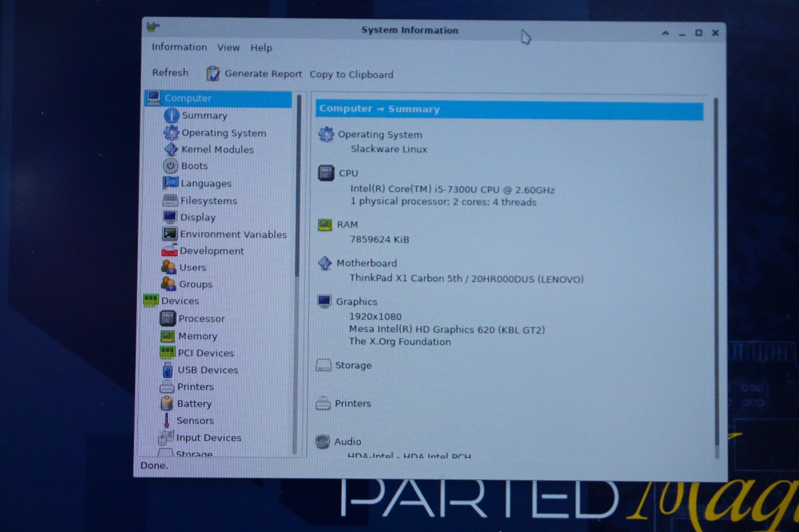This screenshot has width=799, height=532.
Task: Select the Users icon
Action: pyautogui.click(x=169, y=267)
